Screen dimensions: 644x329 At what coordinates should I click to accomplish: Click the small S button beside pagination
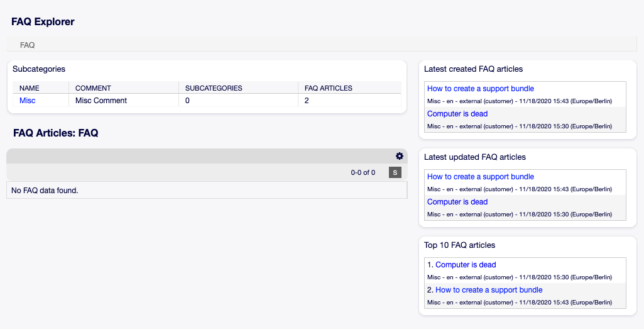(x=395, y=172)
